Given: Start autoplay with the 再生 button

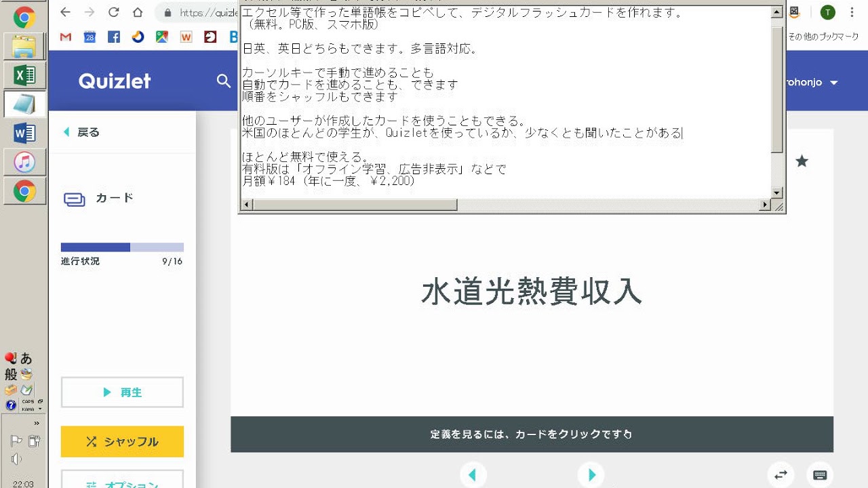Looking at the screenshot, I should (122, 392).
